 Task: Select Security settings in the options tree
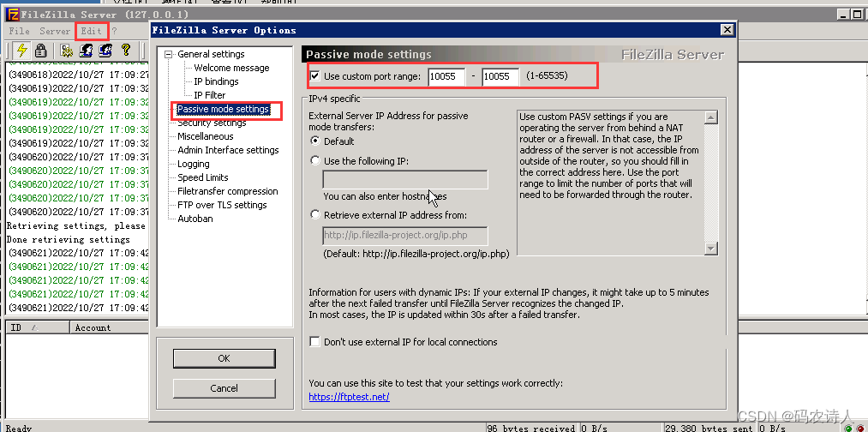tap(212, 123)
